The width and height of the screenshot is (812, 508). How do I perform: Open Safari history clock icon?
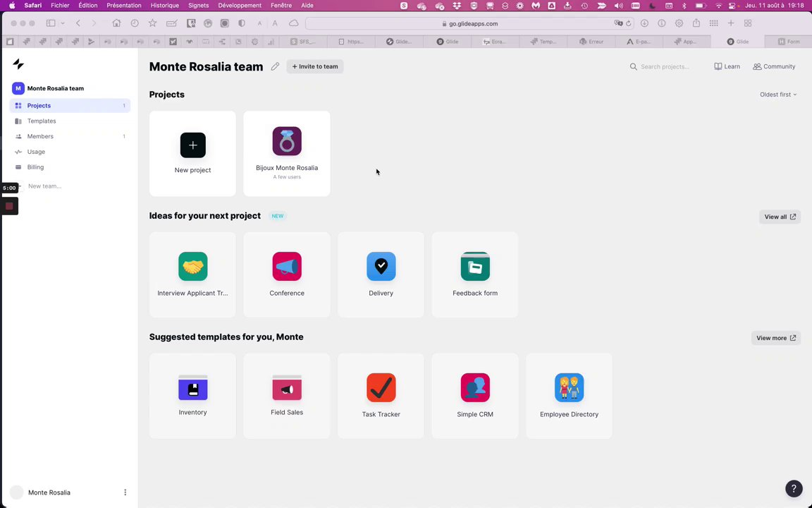135,23
